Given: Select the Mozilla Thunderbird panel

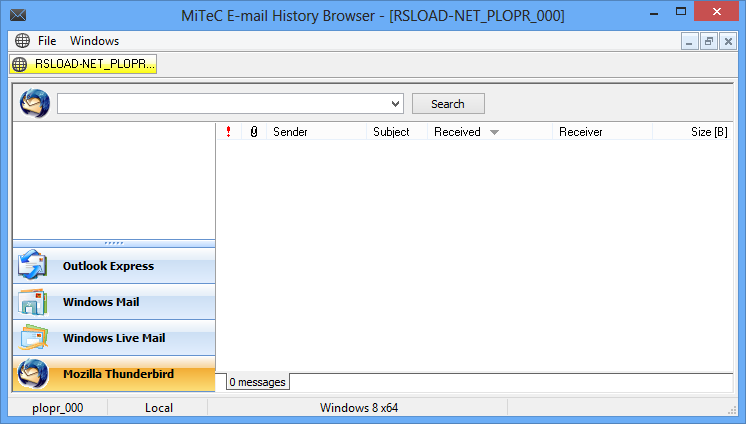Looking at the screenshot, I should (114, 374).
